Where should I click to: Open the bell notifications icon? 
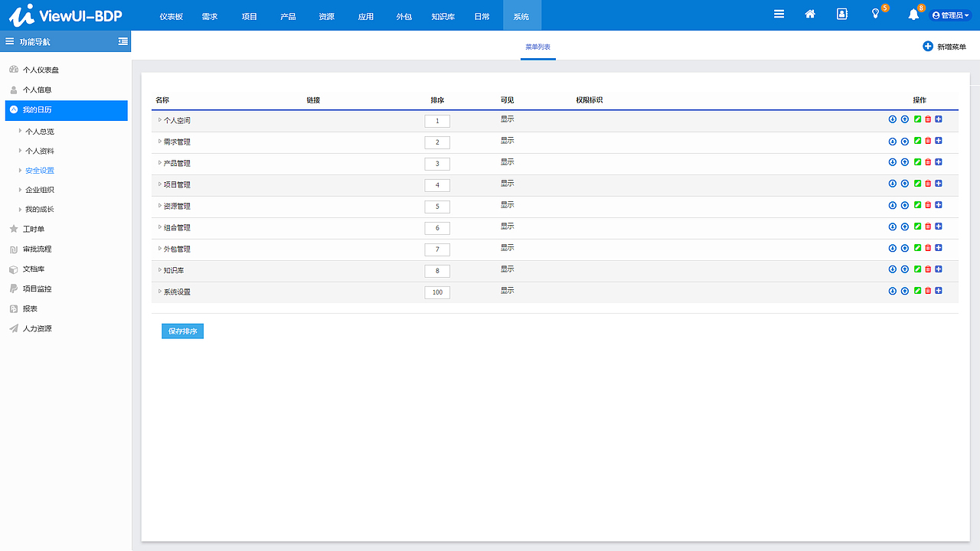pos(913,15)
